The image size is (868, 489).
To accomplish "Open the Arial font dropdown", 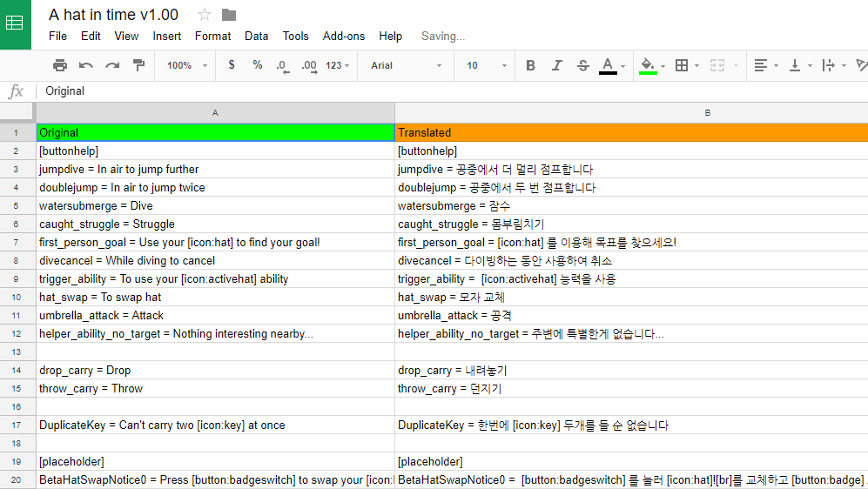I will 406,65.
